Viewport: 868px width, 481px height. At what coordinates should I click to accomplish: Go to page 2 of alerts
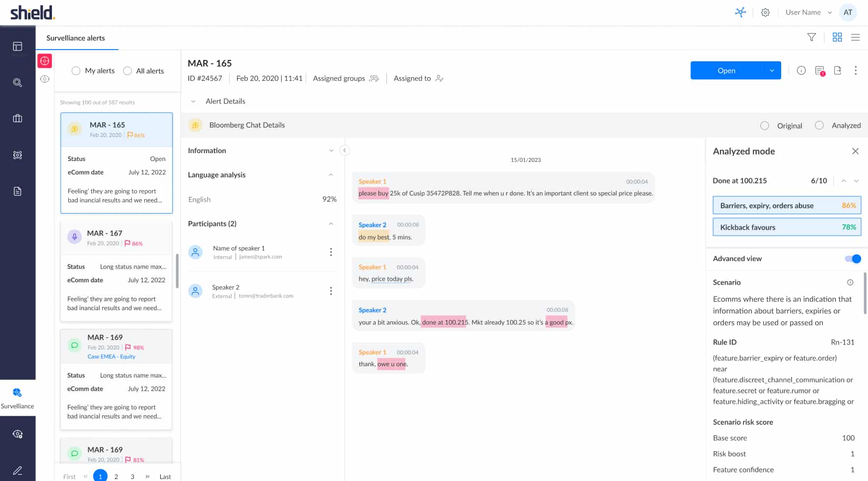point(116,476)
